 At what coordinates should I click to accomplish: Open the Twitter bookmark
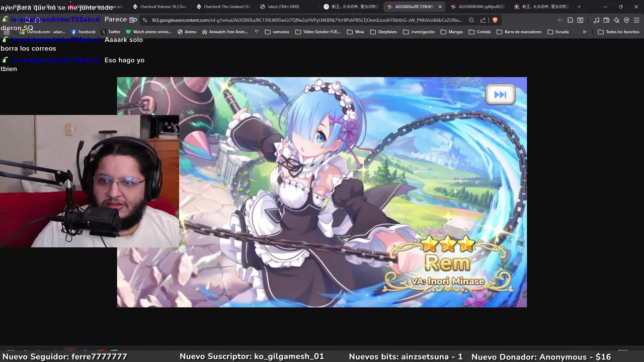[111, 32]
